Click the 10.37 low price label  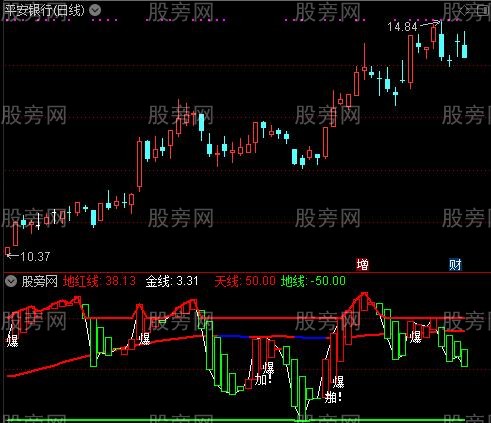click(x=35, y=256)
